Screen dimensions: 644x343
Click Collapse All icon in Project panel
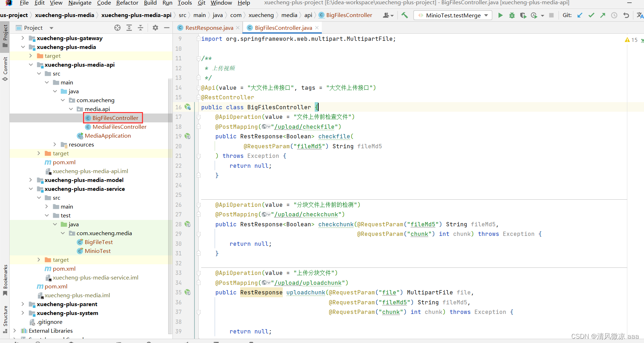pyautogui.click(x=141, y=28)
